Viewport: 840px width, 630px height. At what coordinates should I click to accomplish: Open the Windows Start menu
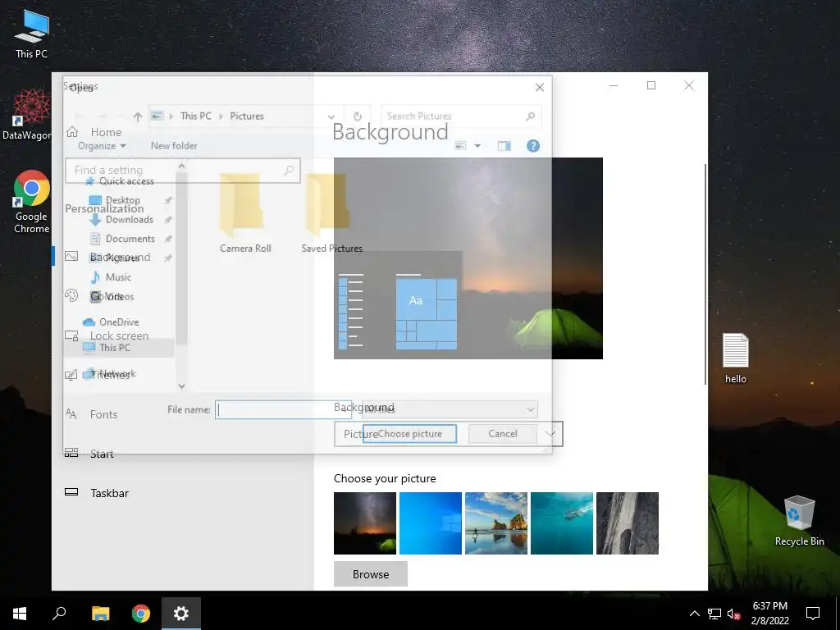coord(20,614)
